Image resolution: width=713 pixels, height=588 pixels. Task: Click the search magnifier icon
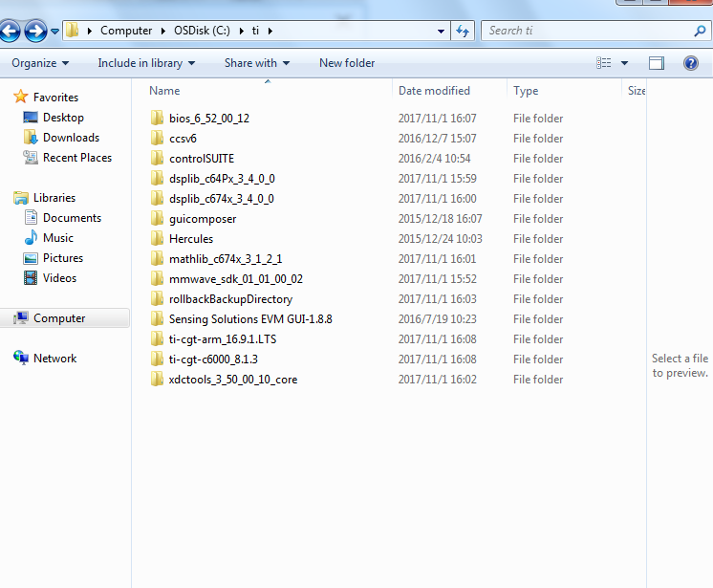(700, 31)
